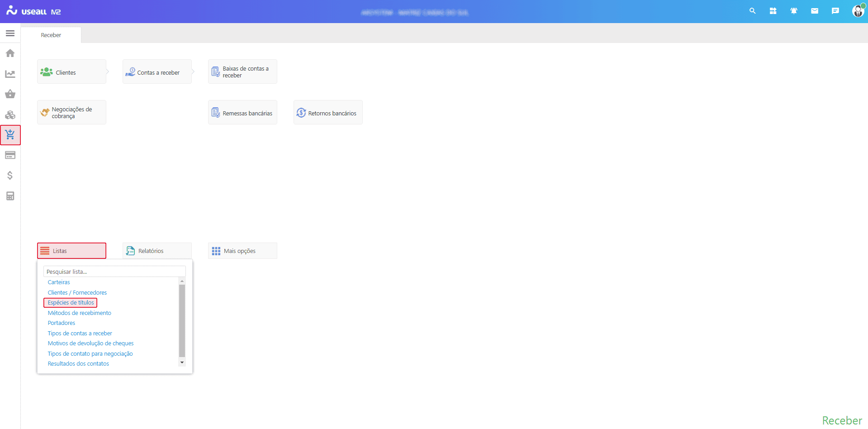Open Contas a receber
Screen dimensions: 868x429
coord(157,72)
